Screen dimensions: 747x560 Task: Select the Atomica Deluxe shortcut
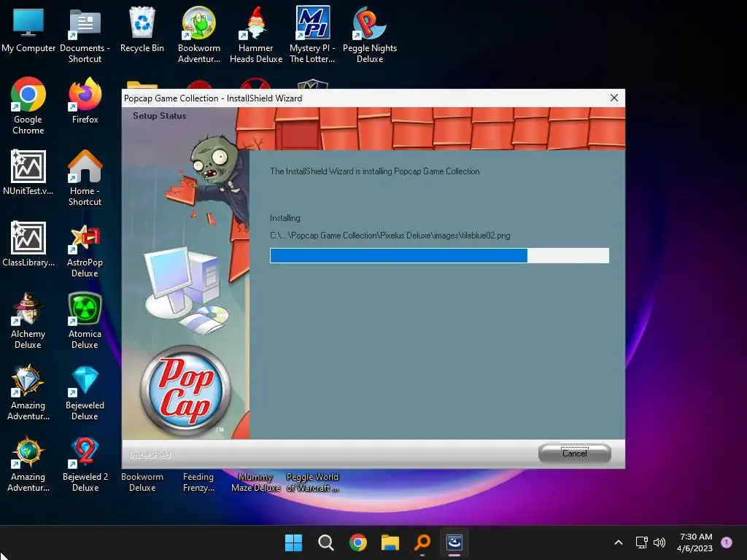[85, 321]
